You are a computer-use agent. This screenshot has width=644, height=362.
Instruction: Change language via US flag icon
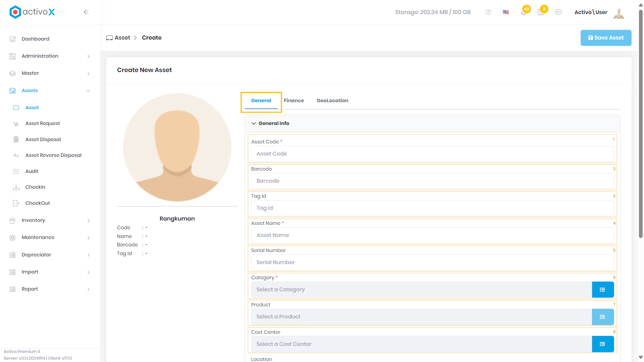pos(506,12)
